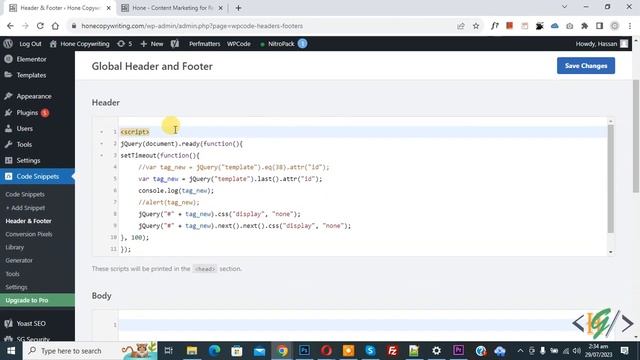Image resolution: width=640 pixels, height=360 pixels.
Task: Click the page vertical scrollbar
Action: click(636, 136)
